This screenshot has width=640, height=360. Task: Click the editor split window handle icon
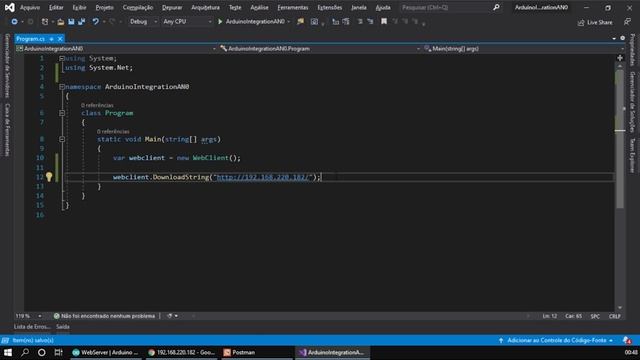click(620, 58)
